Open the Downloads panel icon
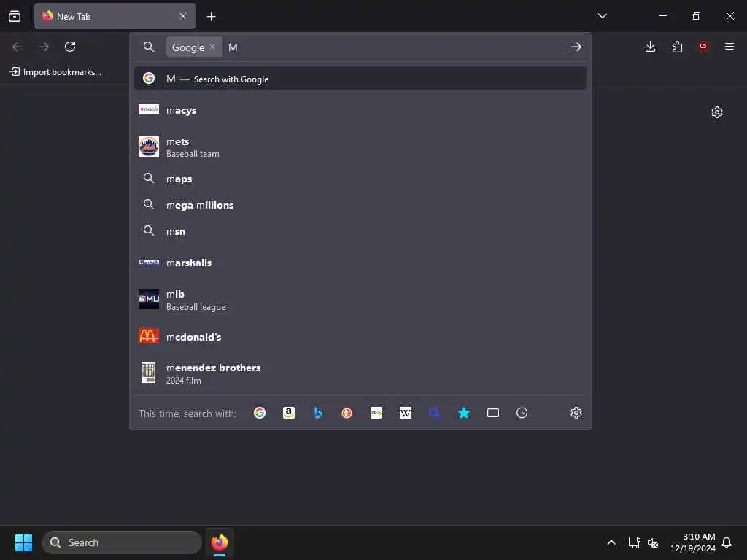The height and width of the screenshot is (560, 747). [x=650, y=47]
